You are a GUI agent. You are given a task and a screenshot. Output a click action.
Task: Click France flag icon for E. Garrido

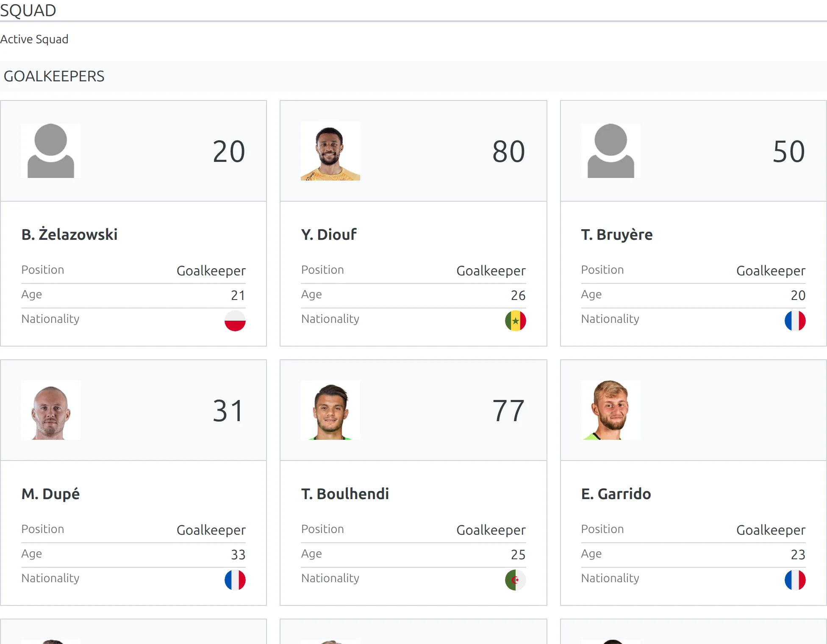tap(795, 580)
